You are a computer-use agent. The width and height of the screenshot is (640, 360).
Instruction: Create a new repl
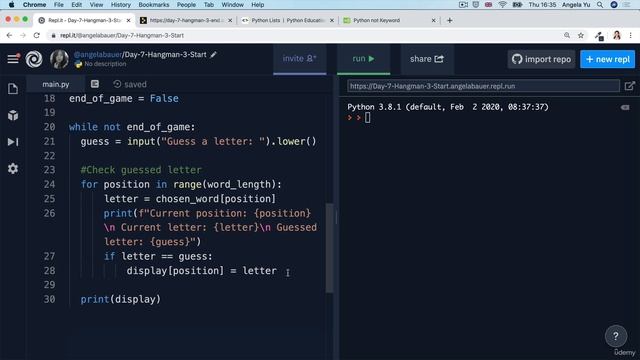click(607, 59)
